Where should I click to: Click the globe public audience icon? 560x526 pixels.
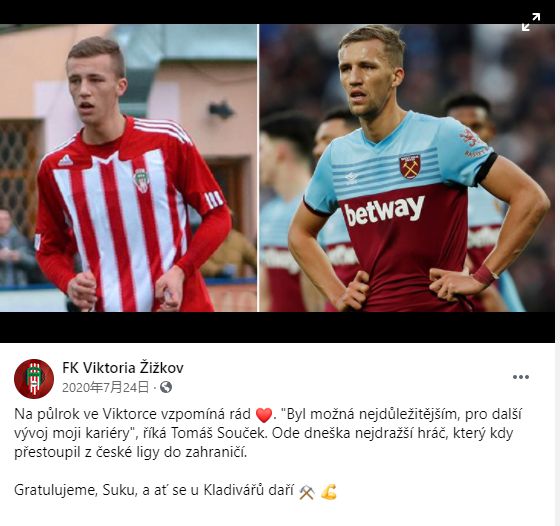coord(166,387)
